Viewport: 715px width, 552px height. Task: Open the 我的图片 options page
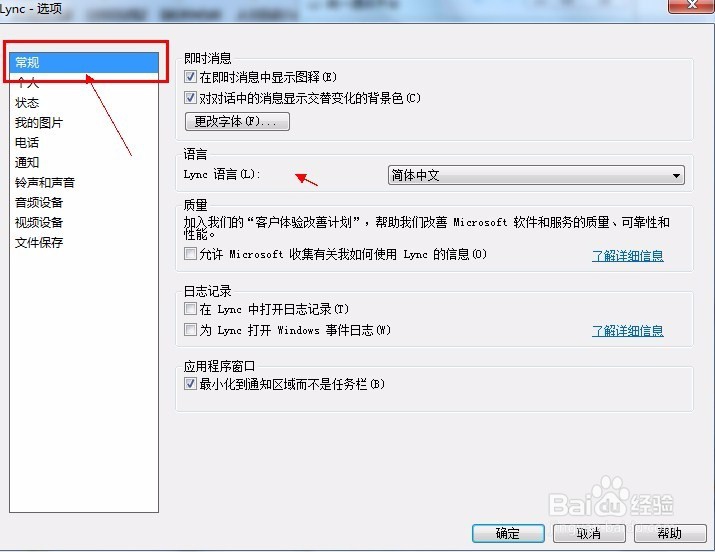click(84, 123)
